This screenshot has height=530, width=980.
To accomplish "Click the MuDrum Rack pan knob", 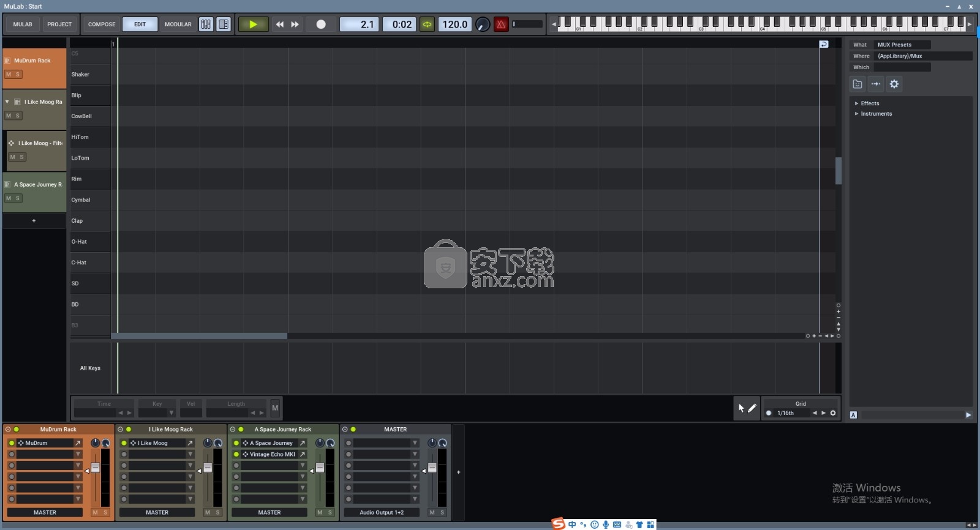I will [95, 443].
